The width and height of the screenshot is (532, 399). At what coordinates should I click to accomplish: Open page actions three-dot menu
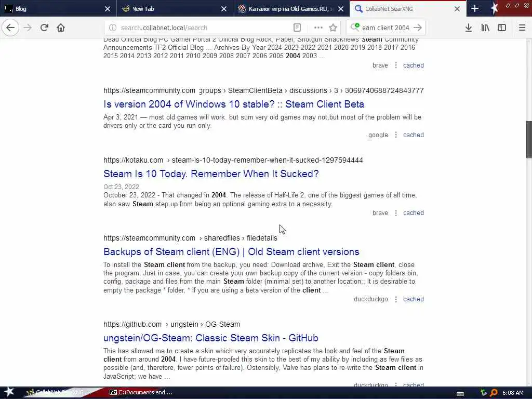318,28
